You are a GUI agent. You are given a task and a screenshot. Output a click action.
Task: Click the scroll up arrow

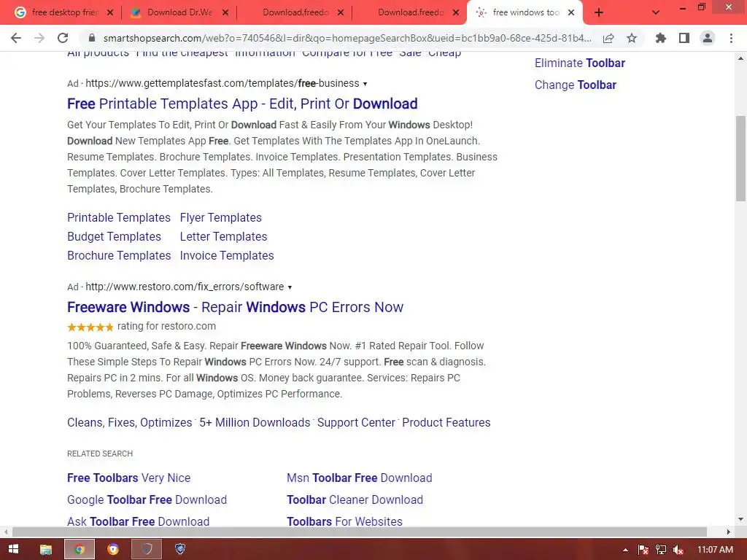click(740, 58)
